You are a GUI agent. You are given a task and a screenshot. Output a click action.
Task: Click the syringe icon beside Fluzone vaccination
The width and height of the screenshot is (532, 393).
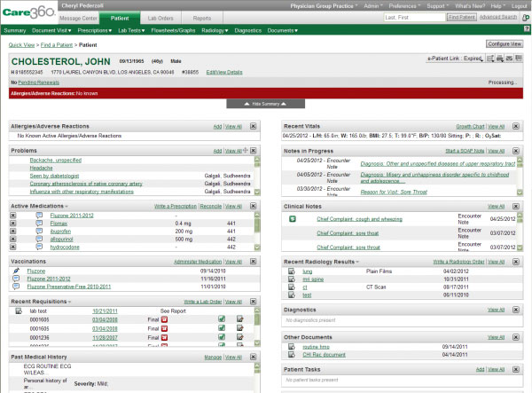[16, 271]
